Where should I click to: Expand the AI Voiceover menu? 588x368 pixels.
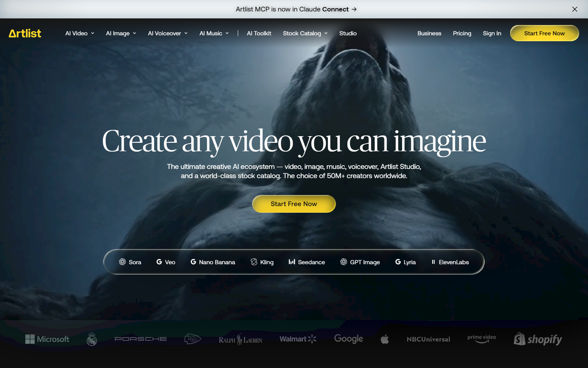(168, 33)
